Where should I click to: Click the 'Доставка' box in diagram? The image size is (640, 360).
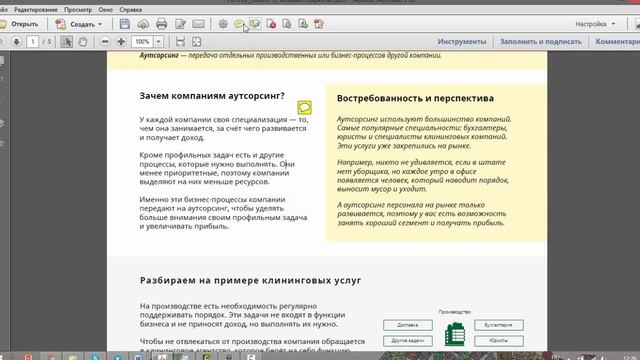pyautogui.click(x=408, y=325)
